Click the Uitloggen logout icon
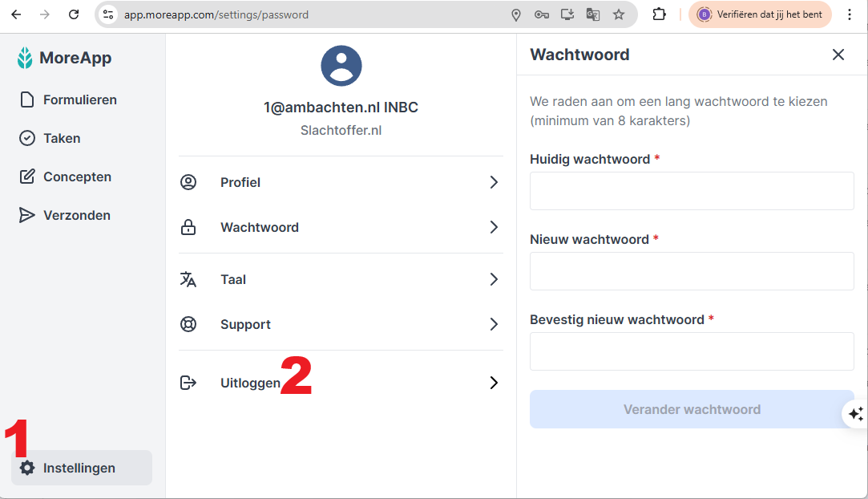The image size is (868, 499). pos(188,383)
